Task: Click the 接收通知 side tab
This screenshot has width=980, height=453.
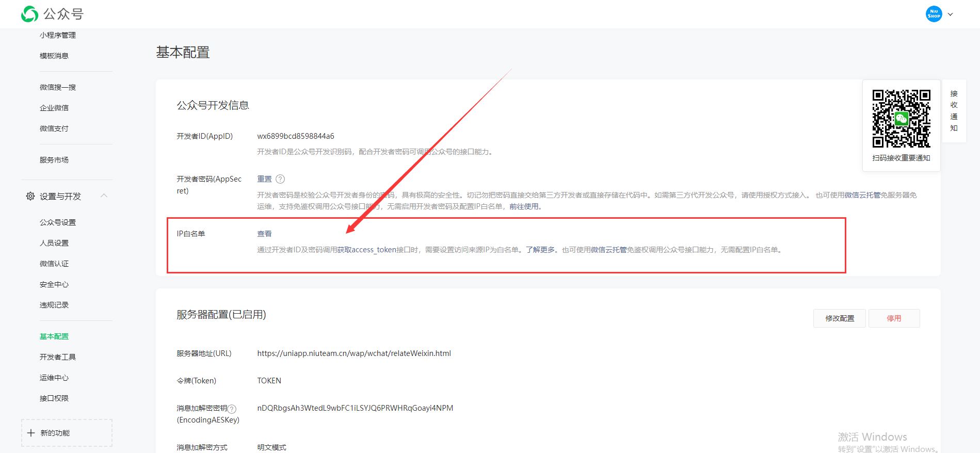Action: [x=954, y=111]
